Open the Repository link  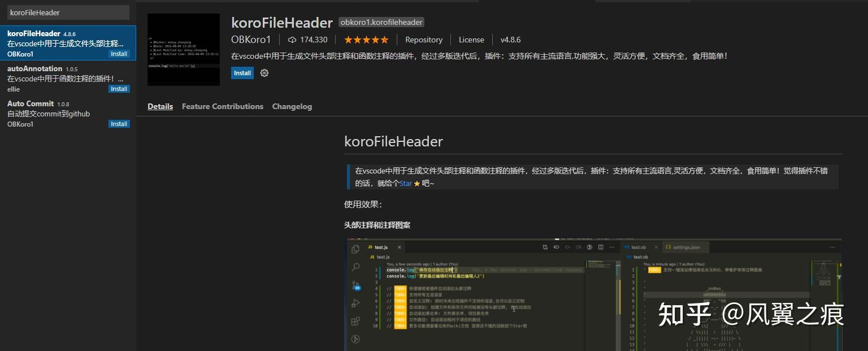[424, 40]
